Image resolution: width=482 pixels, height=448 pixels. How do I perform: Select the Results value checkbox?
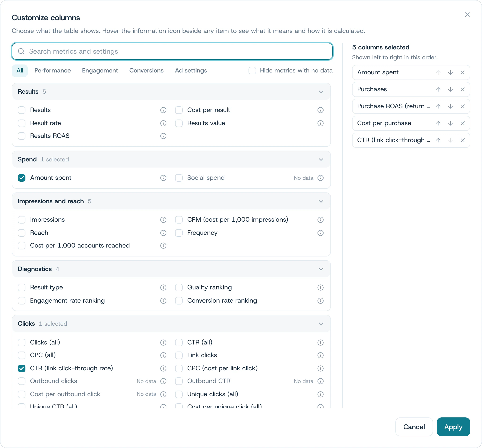pyautogui.click(x=179, y=123)
